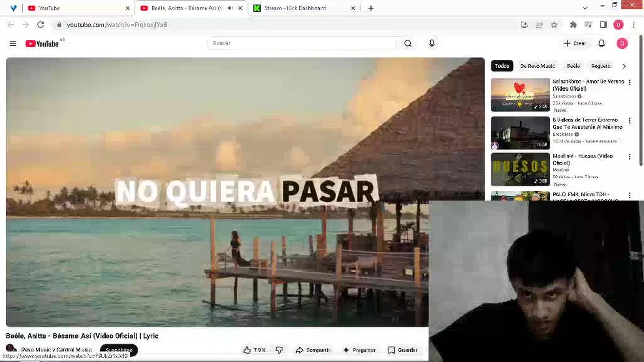Switch to the first YouTube tab
This screenshot has width=644, height=362.
click(78, 8)
